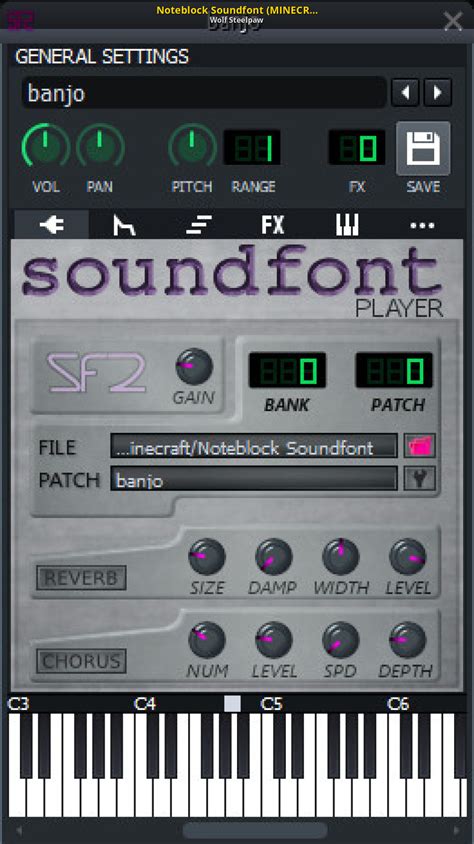Toggle the REVERB effect on
Viewport: 474px width, 844px height.
coord(81,578)
